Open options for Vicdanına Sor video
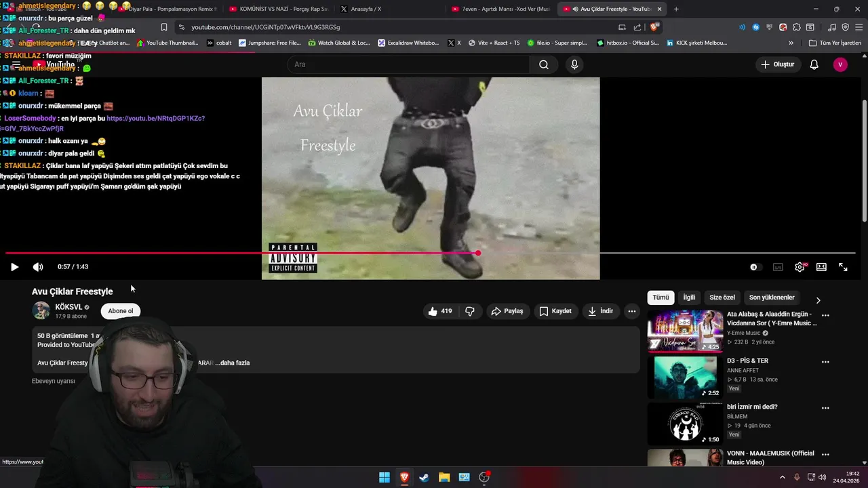Screen dimensions: 868x488 coord(825,315)
